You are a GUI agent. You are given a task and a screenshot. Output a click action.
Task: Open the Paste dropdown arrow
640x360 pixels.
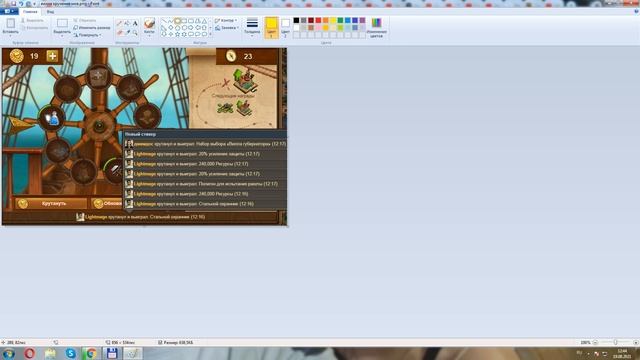coord(11,36)
